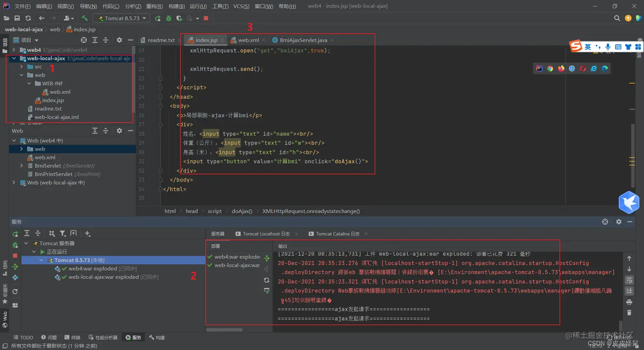Switch to BmiAjaxServlet.java tab
This screenshot has height=350, width=644.
coord(303,40)
